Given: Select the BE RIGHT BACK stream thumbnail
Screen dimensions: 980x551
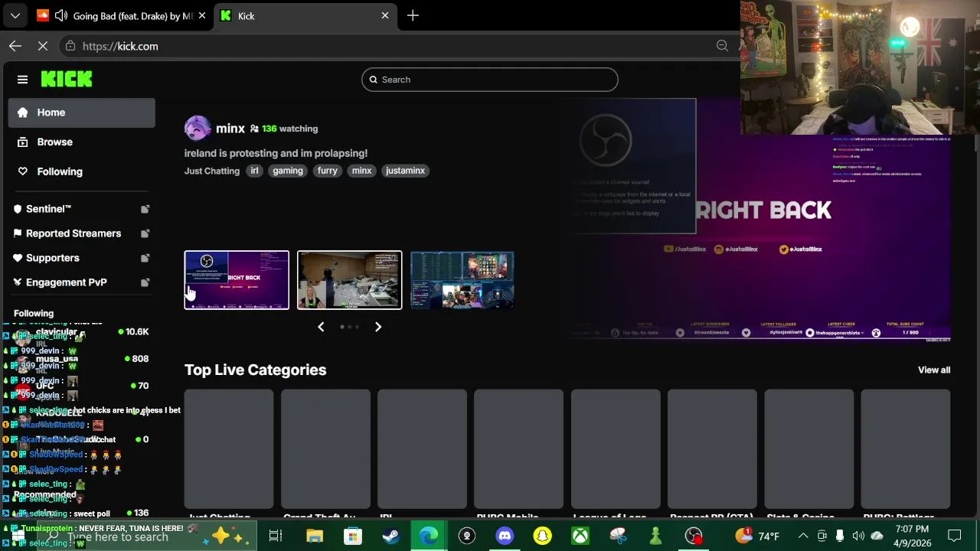Looking at the screenshot, I should tap(237, 280).
